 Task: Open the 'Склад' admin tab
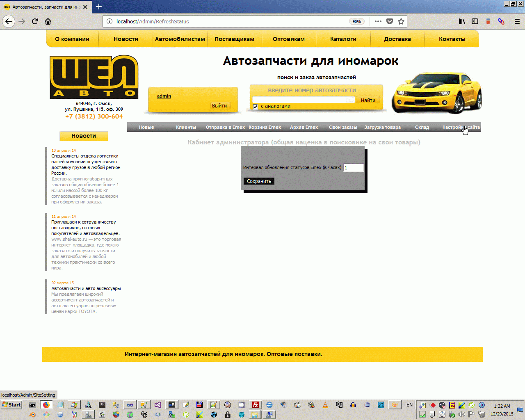422,127
